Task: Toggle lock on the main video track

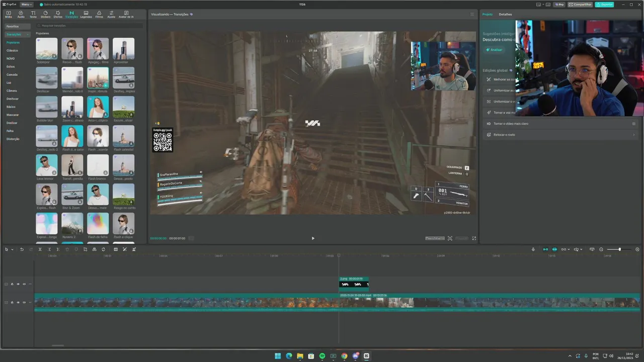Action: [x=12, y=302]
